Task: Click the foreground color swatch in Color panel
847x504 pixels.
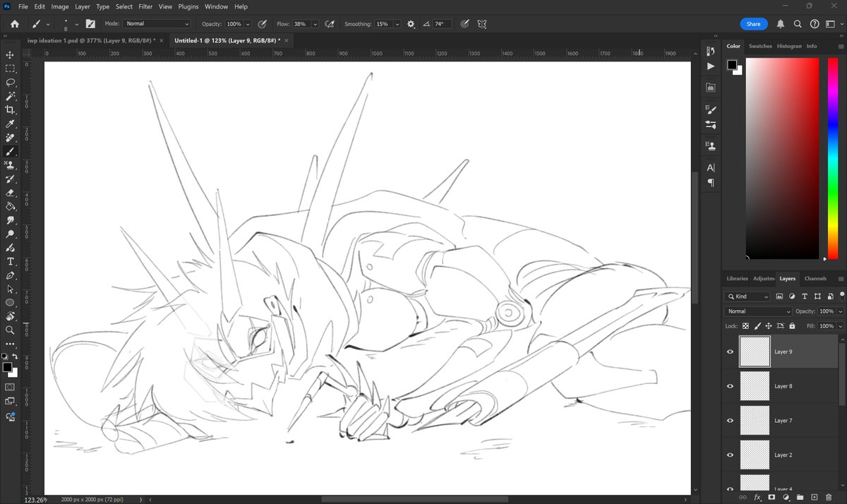Action: [x=732, y=65]
